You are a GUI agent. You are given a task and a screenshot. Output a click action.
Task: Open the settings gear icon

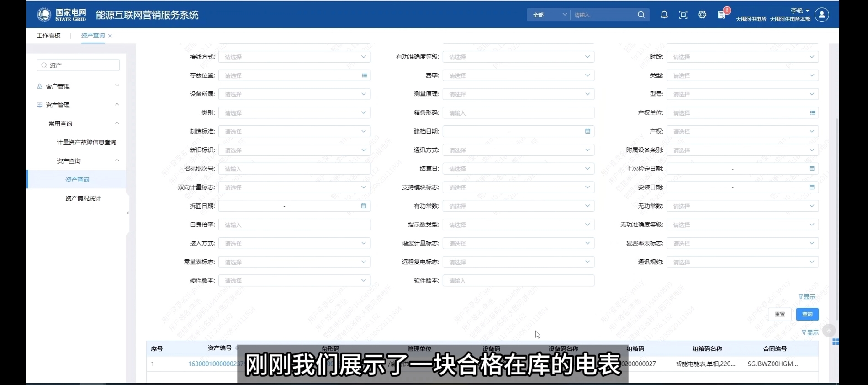[x=702, y=15]
